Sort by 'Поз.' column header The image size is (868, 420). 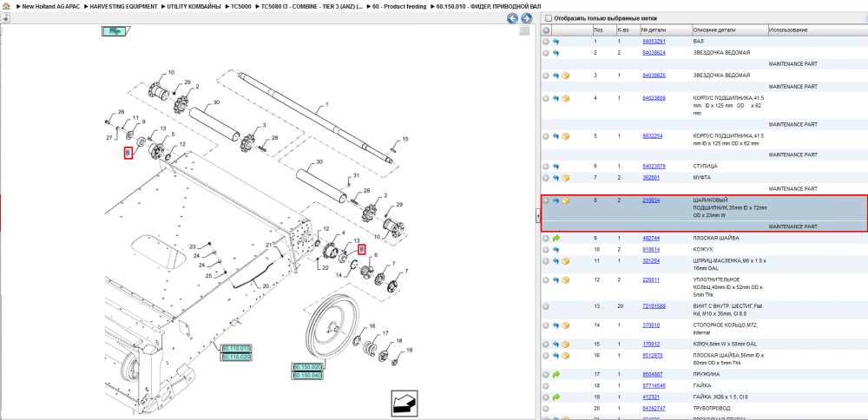pos(598,30)
